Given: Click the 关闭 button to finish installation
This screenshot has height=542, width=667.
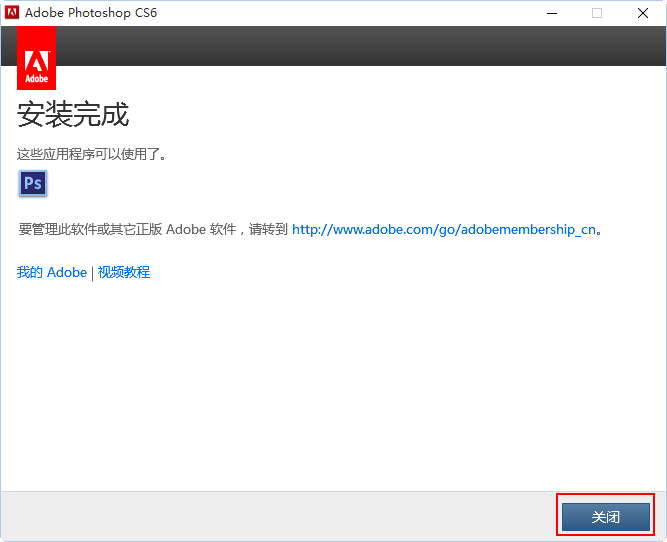Looking at the screenshot, I should point(606,516).
